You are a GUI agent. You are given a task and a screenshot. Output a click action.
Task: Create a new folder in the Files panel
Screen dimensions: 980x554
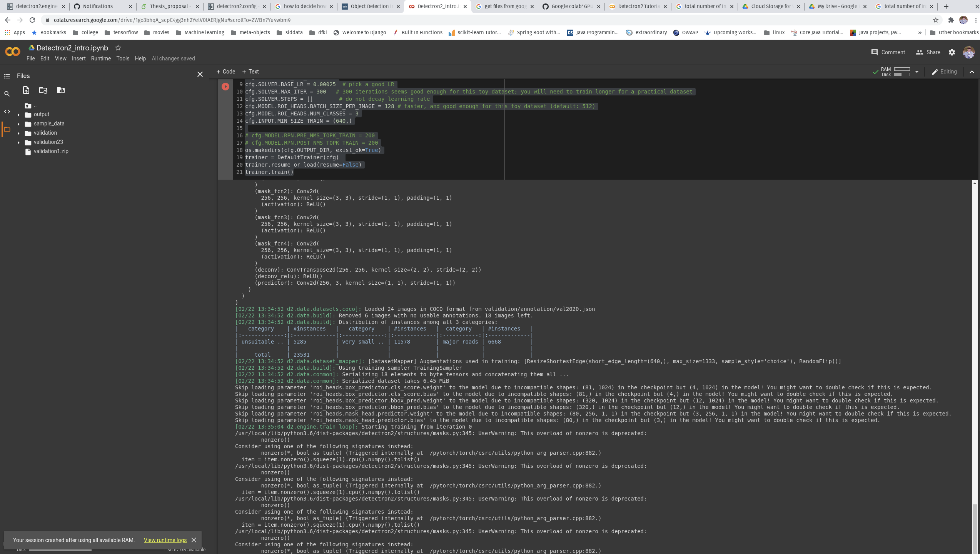(43, 90)
